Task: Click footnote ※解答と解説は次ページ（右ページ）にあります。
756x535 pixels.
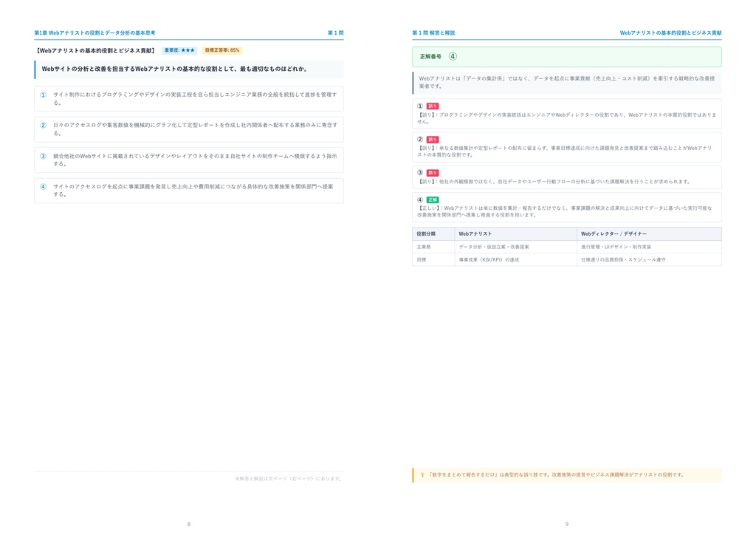Action: click(289, 479)
